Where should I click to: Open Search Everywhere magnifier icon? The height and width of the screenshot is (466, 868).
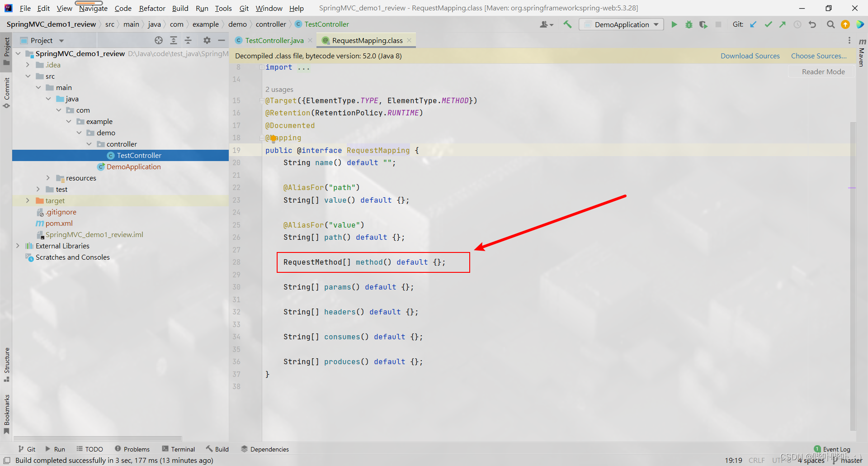[830, 24]
